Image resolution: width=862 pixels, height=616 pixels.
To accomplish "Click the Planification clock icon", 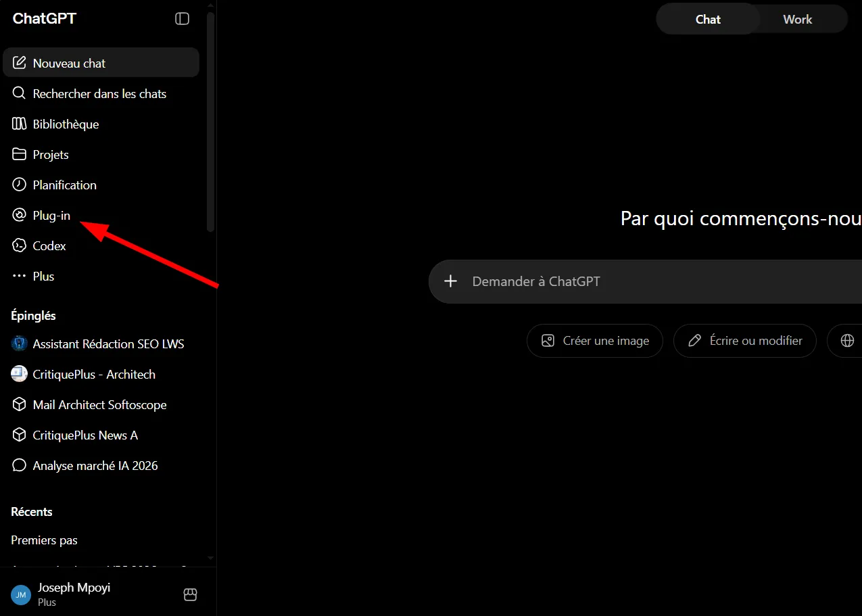I will point(20,185).
